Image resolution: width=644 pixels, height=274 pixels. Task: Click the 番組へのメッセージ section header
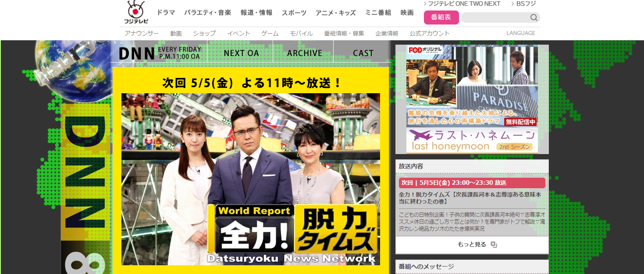tap(472, 267)
